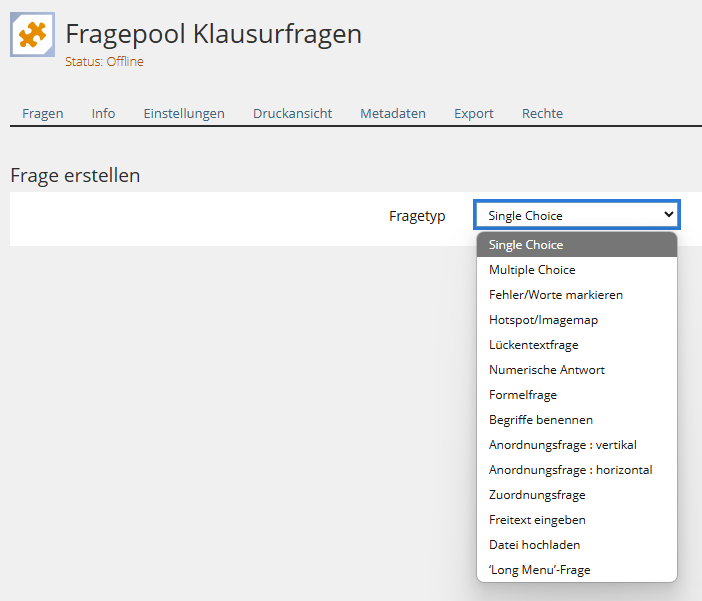Click the Fragepool puzzle piece icon

point(33,34)
